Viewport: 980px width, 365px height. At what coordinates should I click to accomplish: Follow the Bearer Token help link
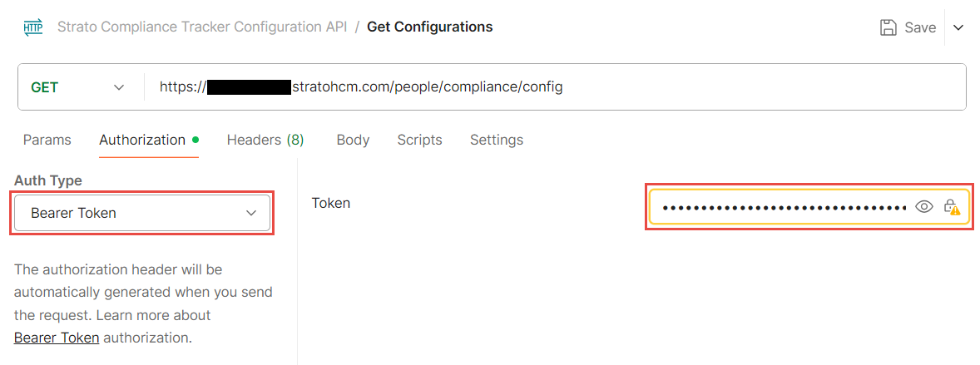(x=57, y=338)
